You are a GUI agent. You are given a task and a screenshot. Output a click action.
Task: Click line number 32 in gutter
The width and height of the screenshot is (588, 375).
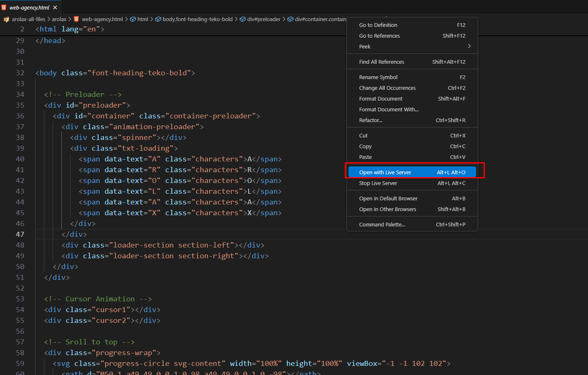pos(20,73)
